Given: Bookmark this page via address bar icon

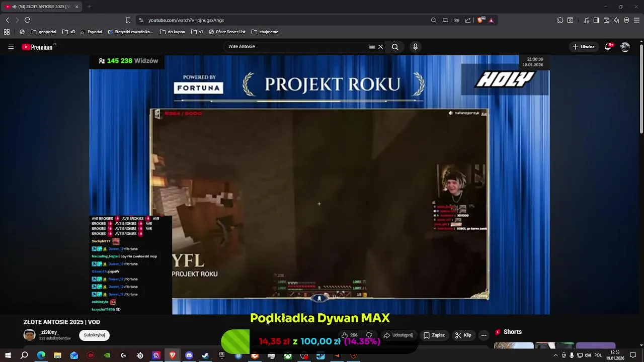Looking at the screenshot, I should click(128, 20).
